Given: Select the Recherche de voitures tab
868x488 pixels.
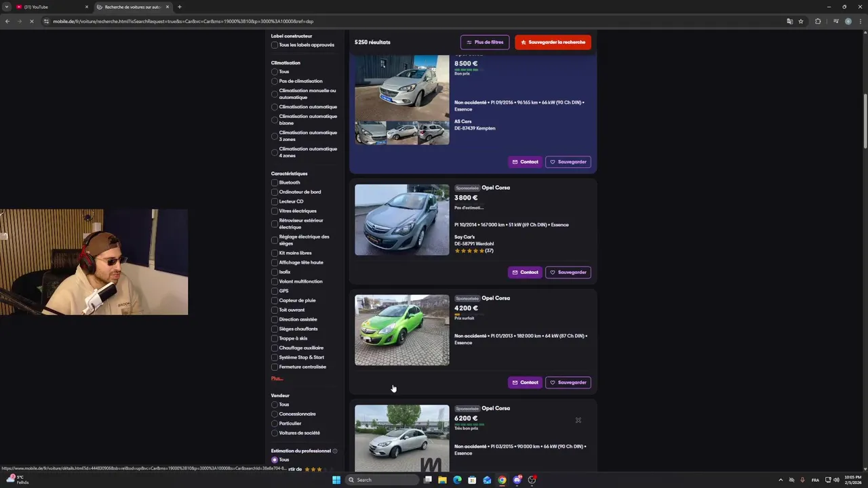Looking at the screenshot, I should (x=132, y=7).
